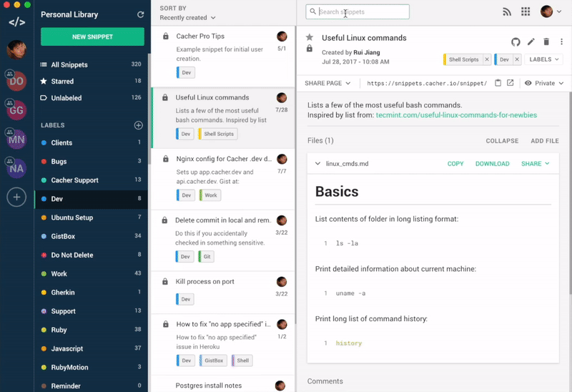Expand the SHARE PAGE dropdown

click(327, 83)
